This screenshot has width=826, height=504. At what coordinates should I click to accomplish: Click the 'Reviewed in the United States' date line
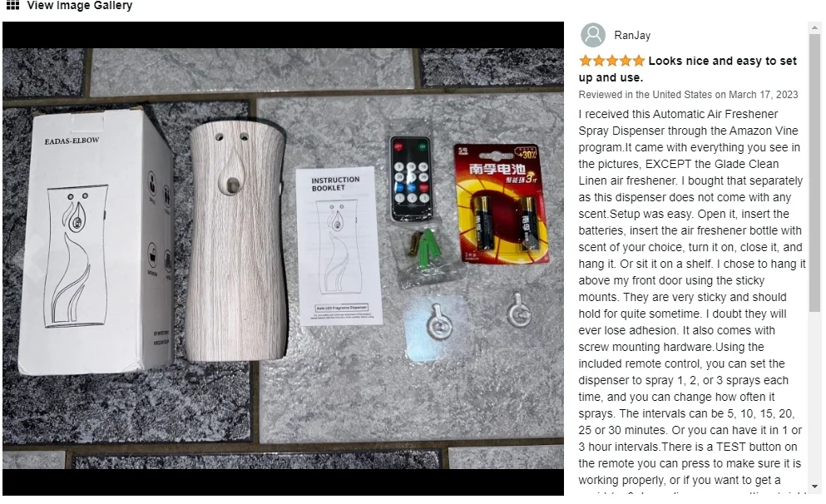(x=688, y=95)
